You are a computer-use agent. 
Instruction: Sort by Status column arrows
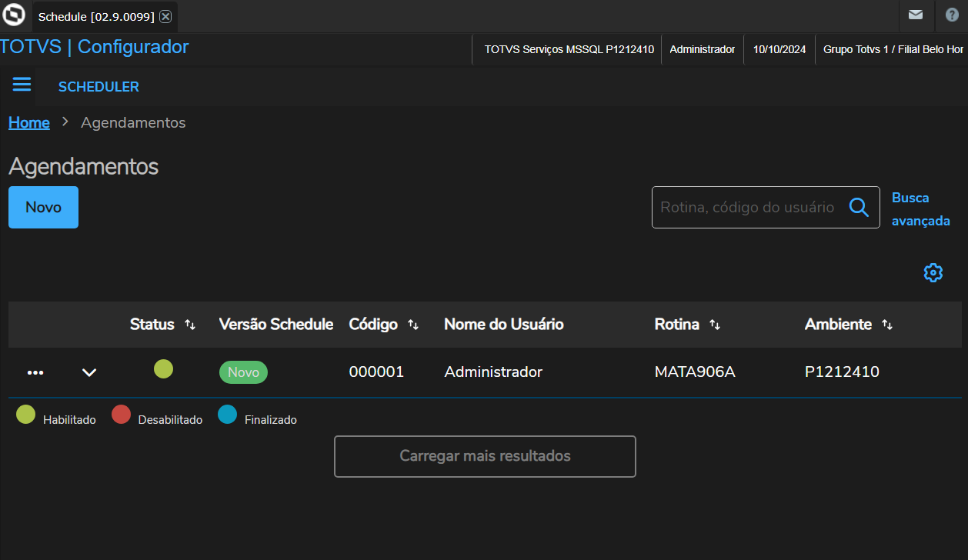coord(190,325)
